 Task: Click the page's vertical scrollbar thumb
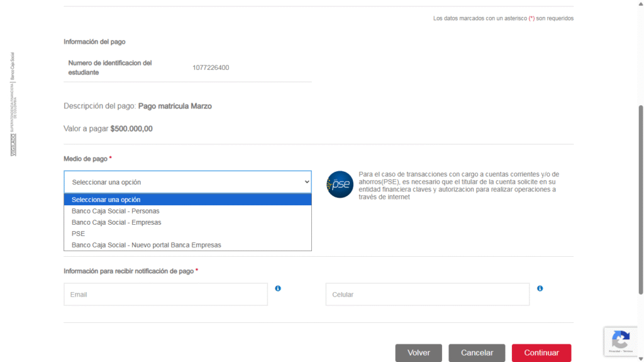coord(640,198)
